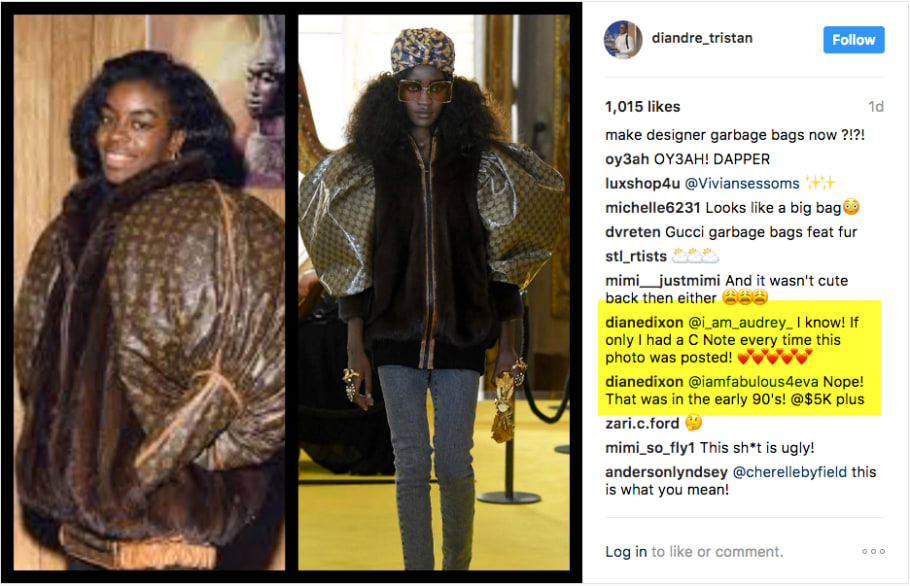Visit dvreten's profile from comment
The height and width of the screenshot is (586, 910).
633,232
